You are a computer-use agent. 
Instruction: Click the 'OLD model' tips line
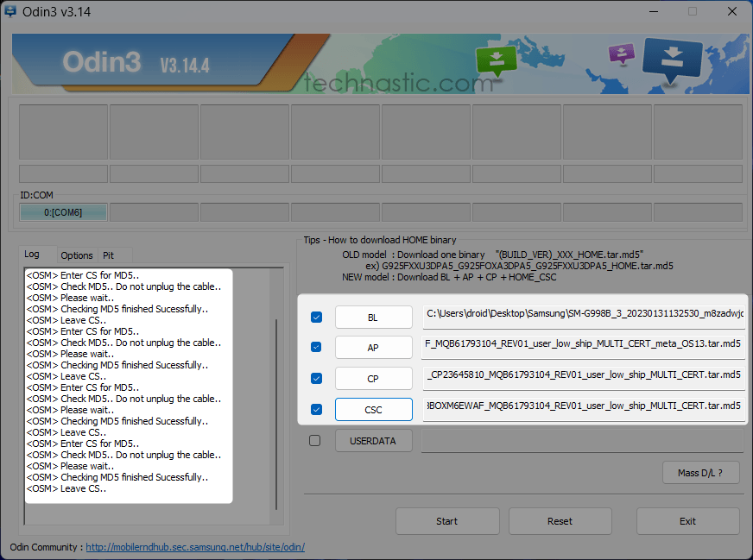(493, 255)
